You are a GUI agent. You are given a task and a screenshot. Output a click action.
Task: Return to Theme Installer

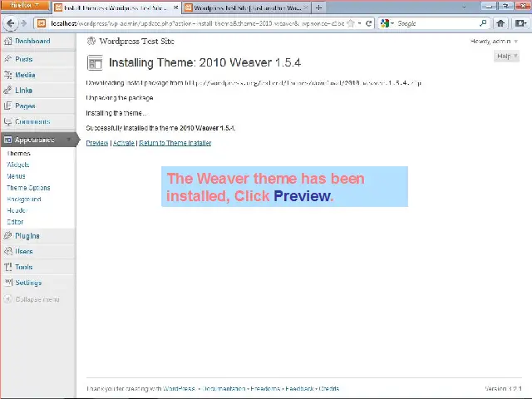(175, 143)
